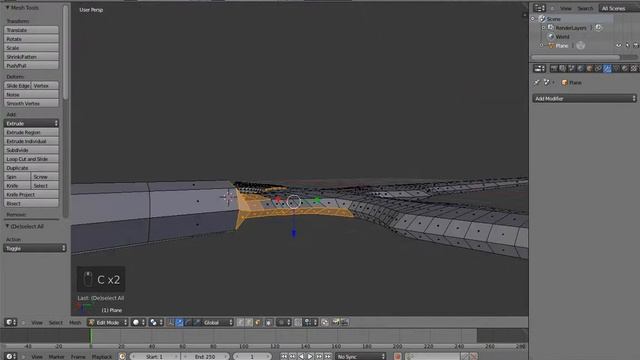This screenshot has height=360, width=640.
Task: Toggle Plane visibility eye in outliner
Action: [x=619, y=45]
